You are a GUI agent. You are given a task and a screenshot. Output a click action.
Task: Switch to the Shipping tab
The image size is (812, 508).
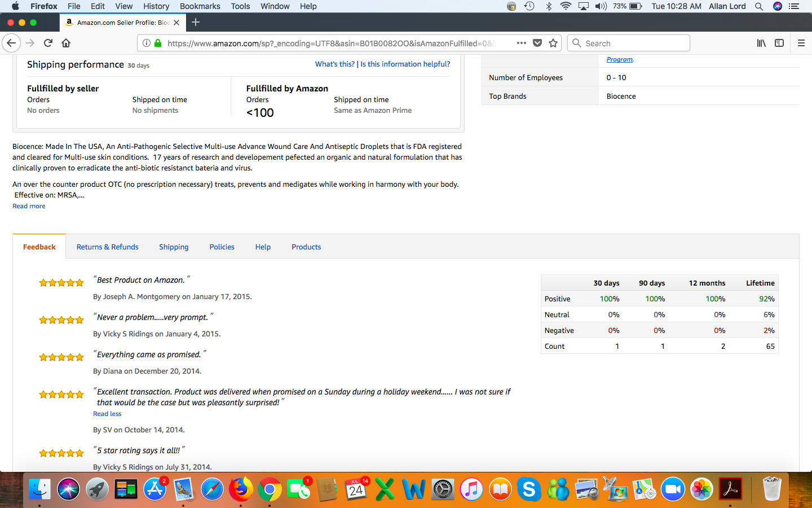point(174,247)
